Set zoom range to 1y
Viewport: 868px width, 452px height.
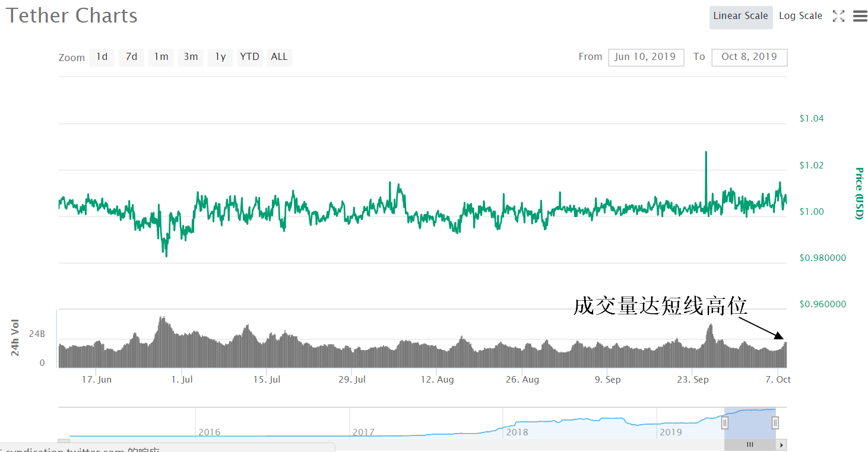(x=220, y=57)
